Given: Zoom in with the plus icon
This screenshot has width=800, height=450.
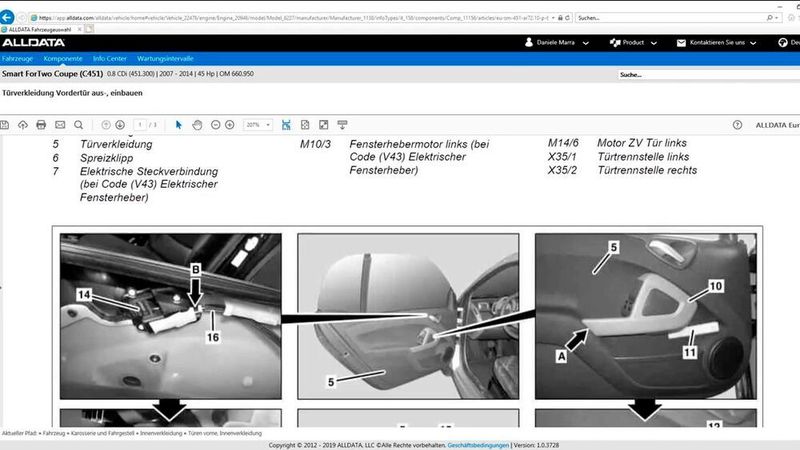Looking at the screenshot, I should tap(230, 125).
